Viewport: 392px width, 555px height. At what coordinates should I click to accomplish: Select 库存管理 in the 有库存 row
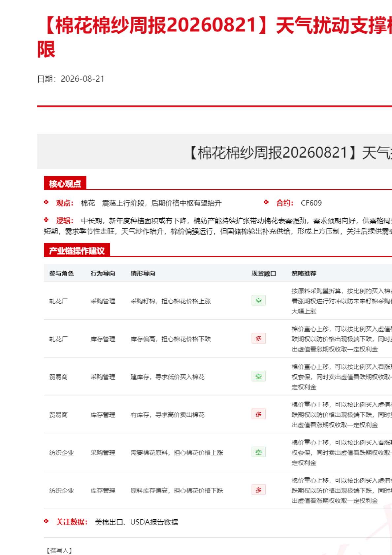(103, 415)
